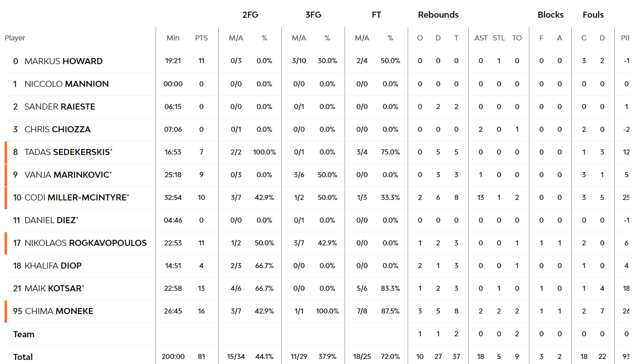The image size is (640, 364).
Task: Click Tadas Sedekerskis player name
Action: (x=68, y=152)
